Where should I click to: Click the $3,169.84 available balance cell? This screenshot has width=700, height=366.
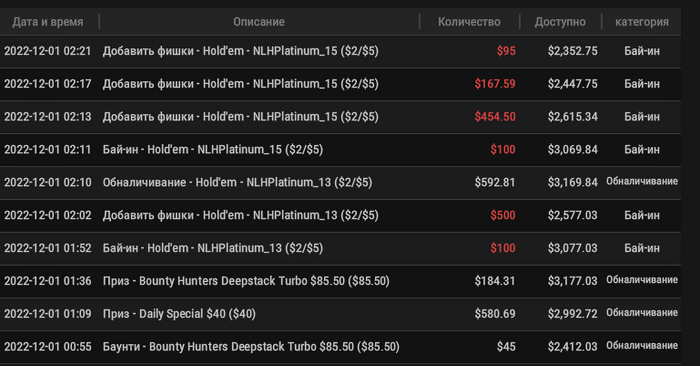point(572,183)
